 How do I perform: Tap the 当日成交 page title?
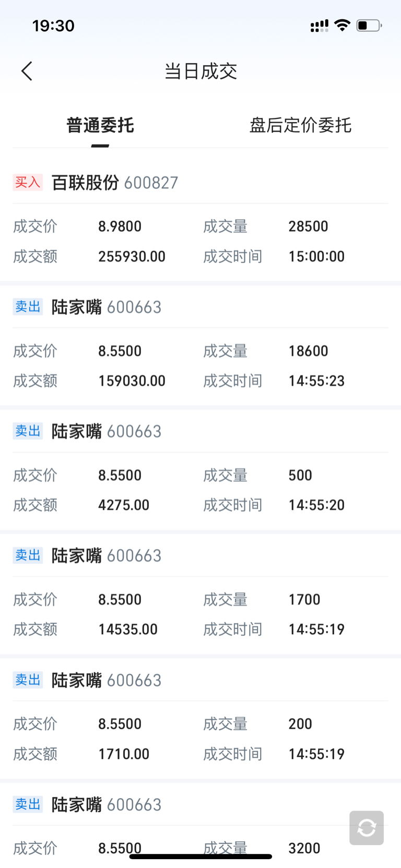pos(200,71)
